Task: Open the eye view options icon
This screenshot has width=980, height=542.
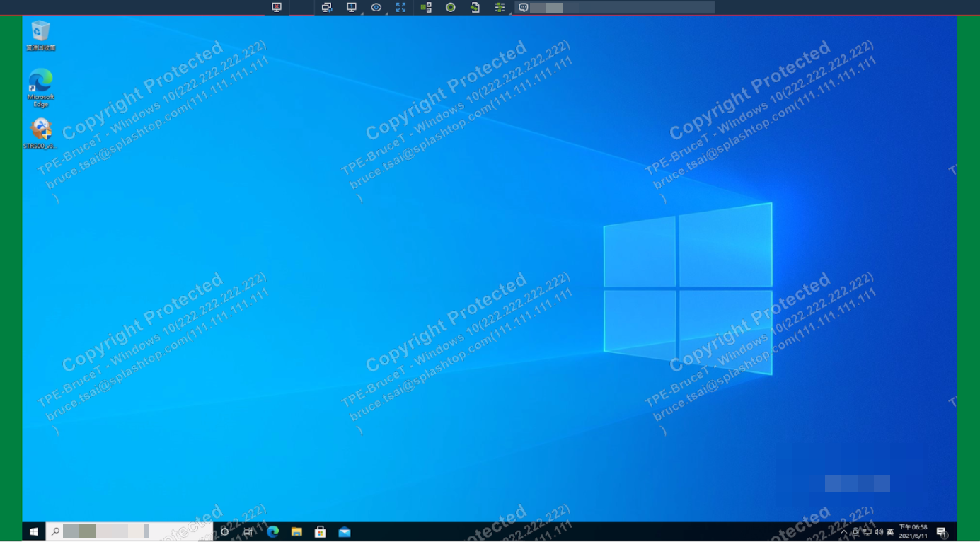Action: point(376,7)
